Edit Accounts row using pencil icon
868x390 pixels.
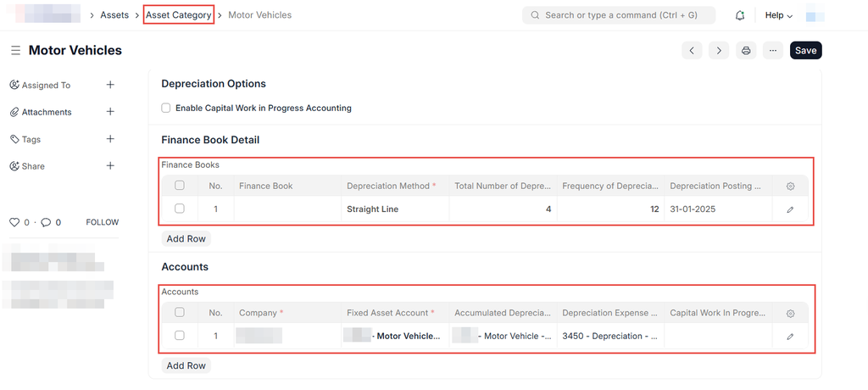(x=790, y=337)
